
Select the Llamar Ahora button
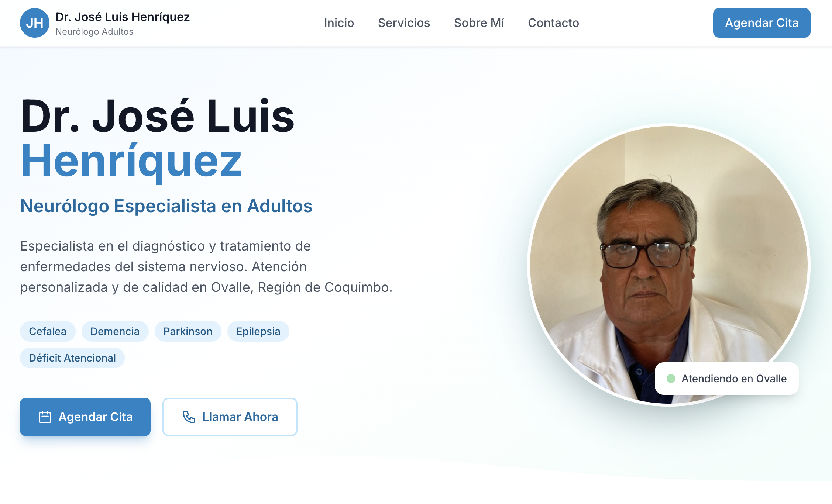coord(230,417)
